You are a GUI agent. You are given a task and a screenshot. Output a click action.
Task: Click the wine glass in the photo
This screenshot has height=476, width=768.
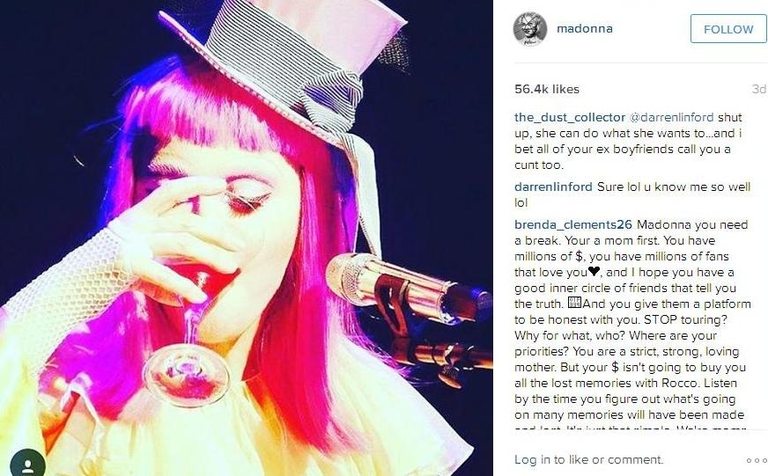point(184,338)
